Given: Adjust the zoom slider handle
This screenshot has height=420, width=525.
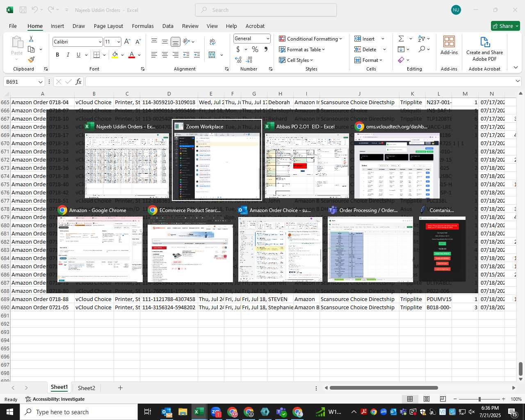Looking at the screenshot, I should [479, 399].
